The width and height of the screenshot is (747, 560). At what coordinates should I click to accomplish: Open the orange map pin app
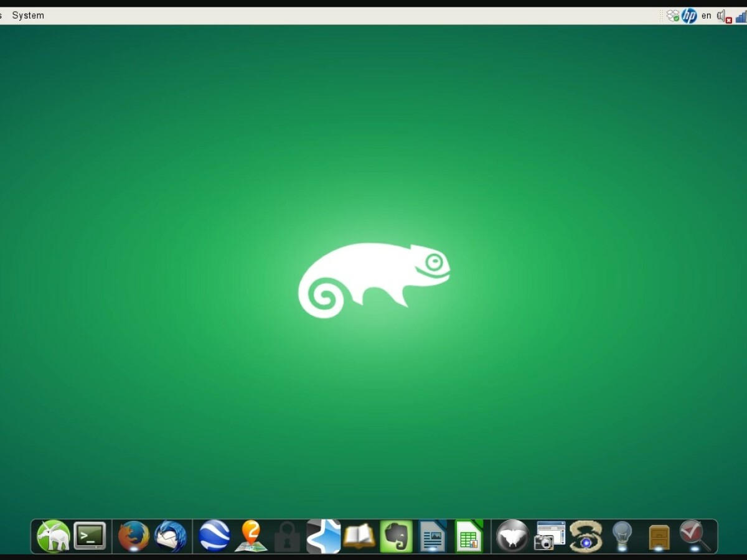click(251, 536)
